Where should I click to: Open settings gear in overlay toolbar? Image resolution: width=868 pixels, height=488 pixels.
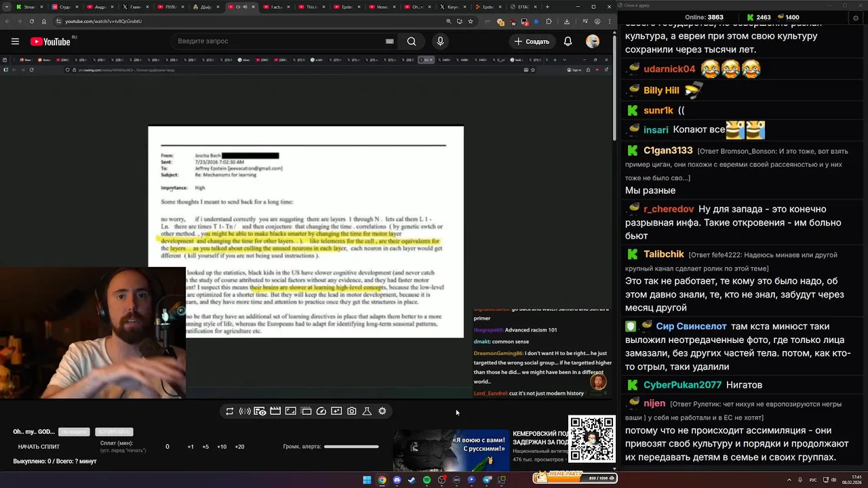click(382, 411)
